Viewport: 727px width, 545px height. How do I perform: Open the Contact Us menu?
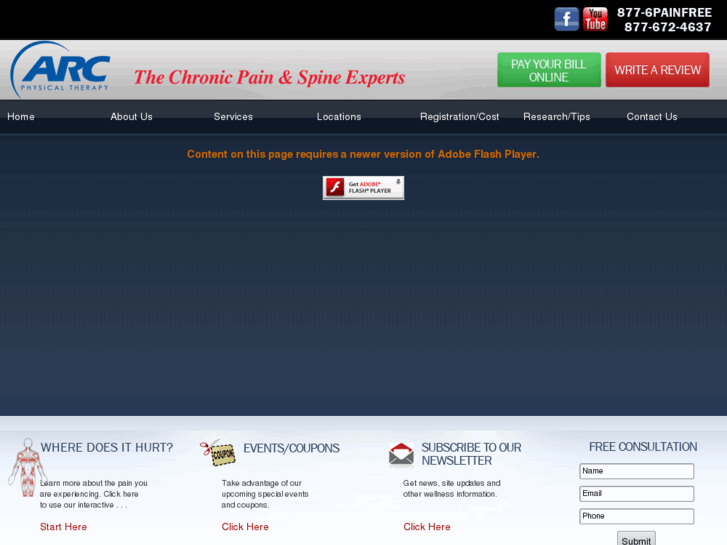(x=652, y=117)
